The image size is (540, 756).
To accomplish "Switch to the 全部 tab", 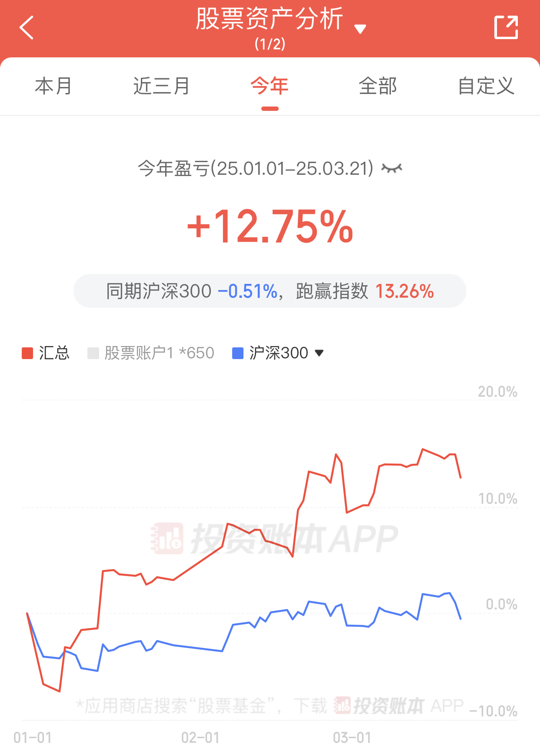I will tap(378, 86).
